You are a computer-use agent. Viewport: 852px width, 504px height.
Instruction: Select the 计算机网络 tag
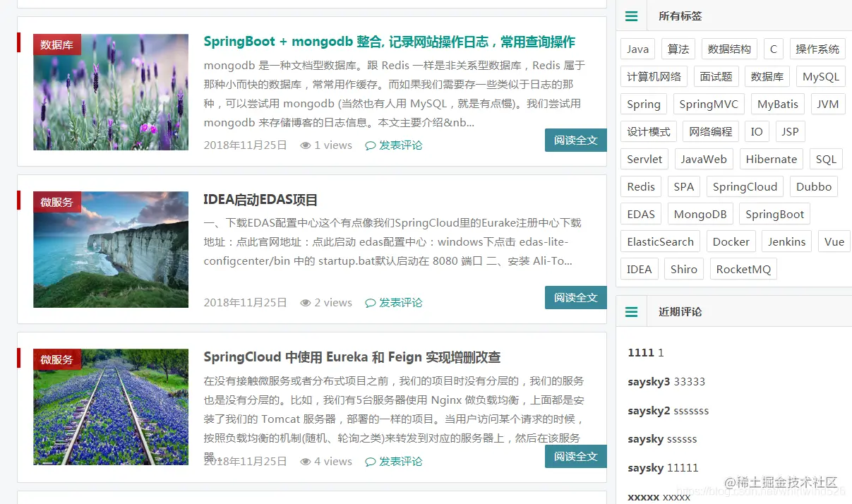[654, 76]
